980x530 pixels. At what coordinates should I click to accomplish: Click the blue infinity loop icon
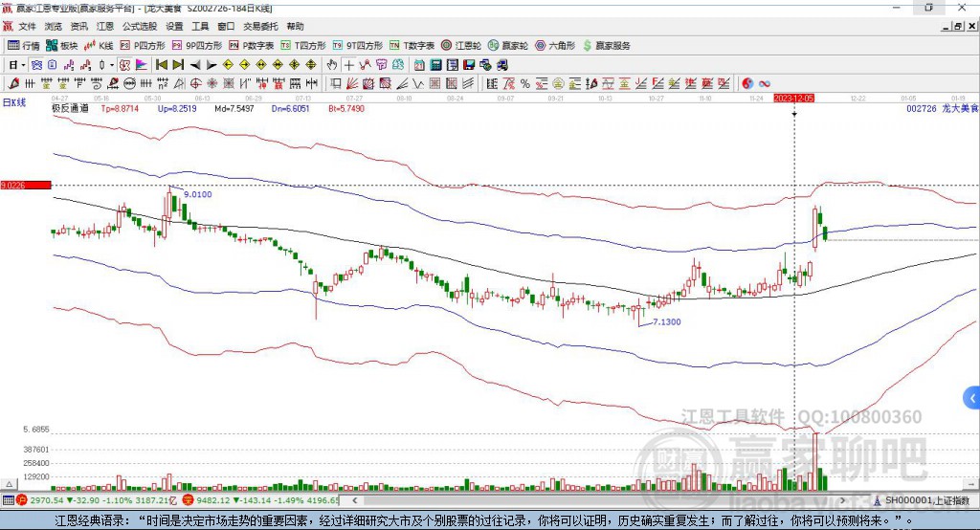(765, 84)
